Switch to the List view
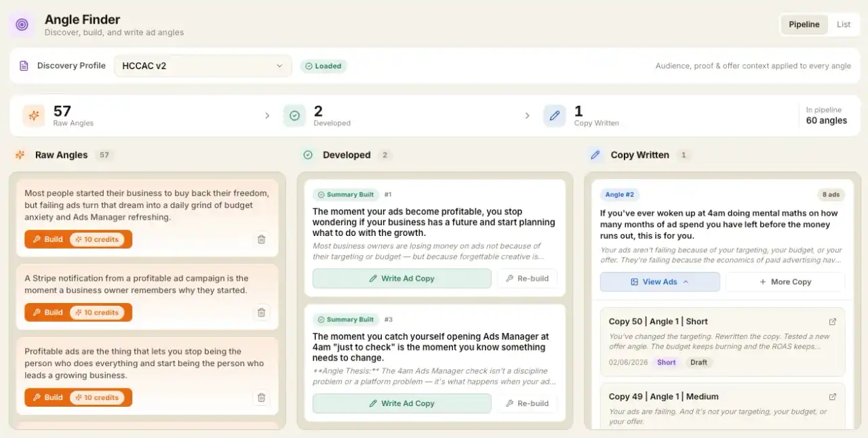Screen dimensions: 868x438 pyautogui.click(x=844, y=24)
